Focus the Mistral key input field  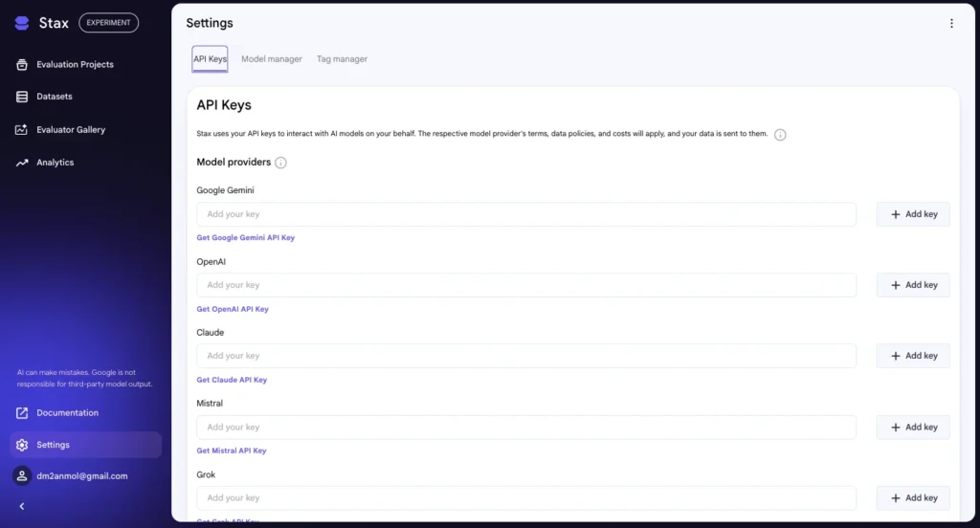526,428
